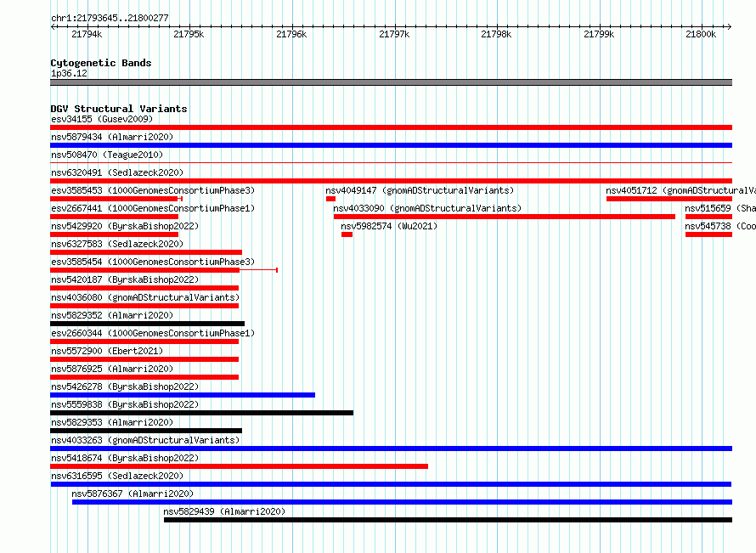The height and width of the screenshot is (553, 756).
Task: Click nsv4033263 (gnomADStructuralVariants) label
Action: point(145,440)
